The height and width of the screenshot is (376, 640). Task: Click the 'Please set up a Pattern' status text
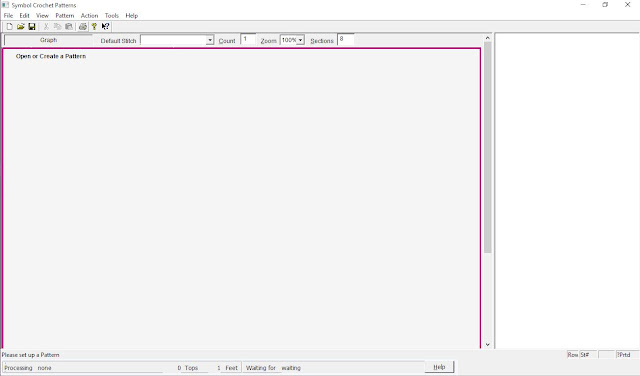pos(31,355)
